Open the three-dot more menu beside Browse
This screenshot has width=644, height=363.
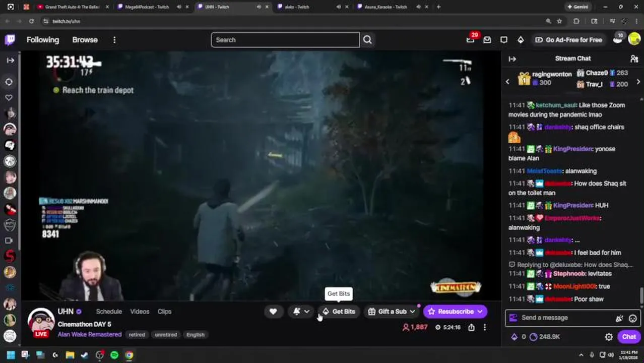click(114, 40)
